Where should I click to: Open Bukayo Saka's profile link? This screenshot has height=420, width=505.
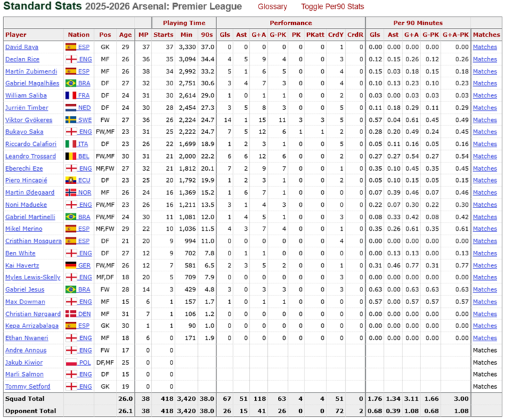click(24, 132)
